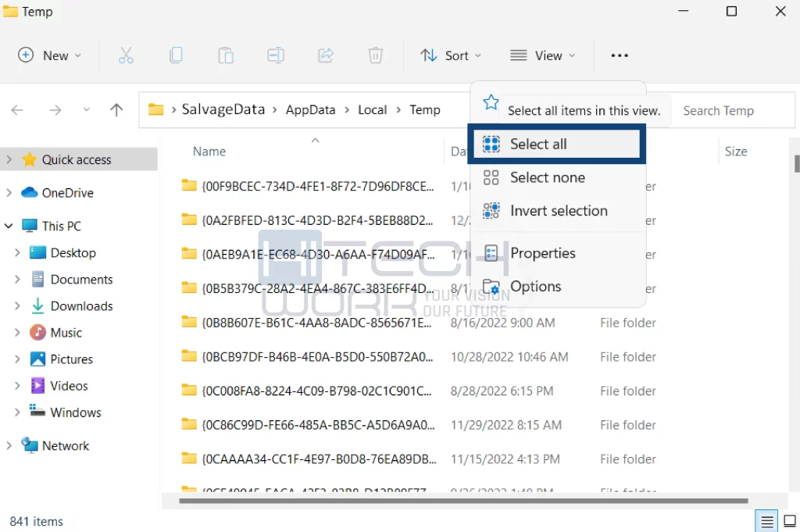Click the Select all grid icon
The width and height of the screenshot is (800, 532).
(x=491, y=145)
